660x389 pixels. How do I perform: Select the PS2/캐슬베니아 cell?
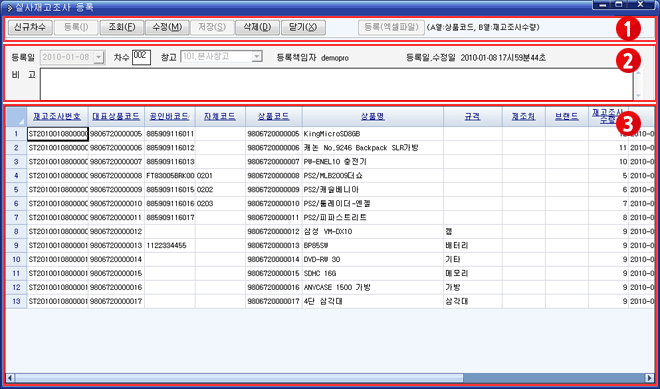click(x=373, y=190)
